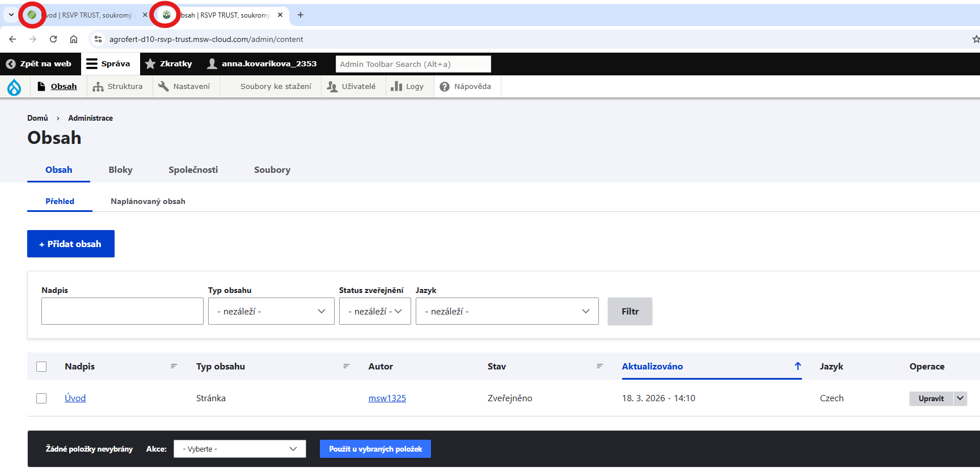The image size is (980, 476).
Task: Open the Uživatelé section
Action: pyautogui.click(x=352, y=87)
